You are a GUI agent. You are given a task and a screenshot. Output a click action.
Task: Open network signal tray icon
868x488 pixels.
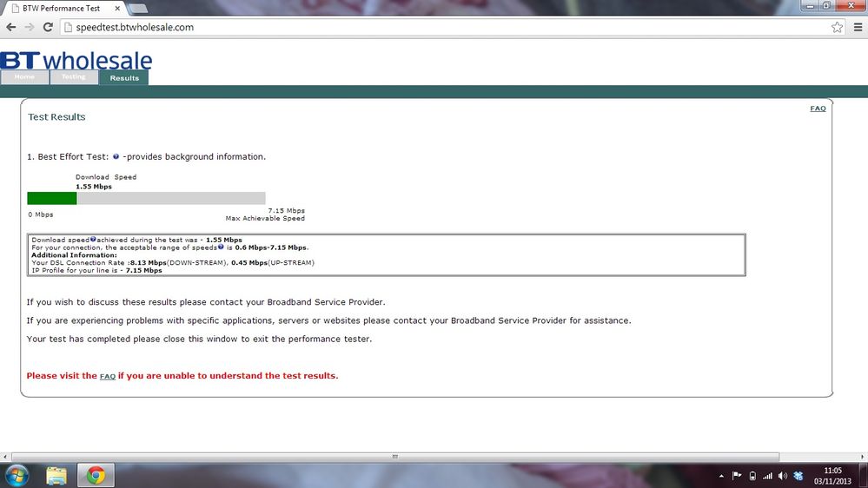coord(767,476)
